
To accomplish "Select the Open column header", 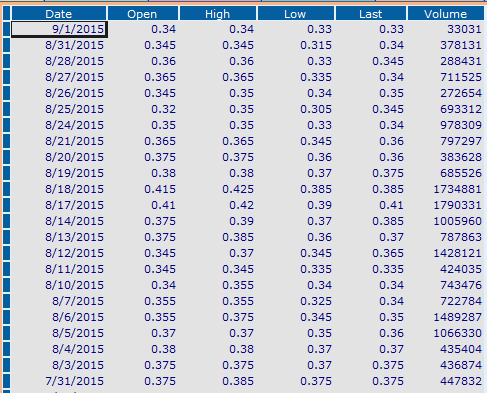I will coord(143,14).
